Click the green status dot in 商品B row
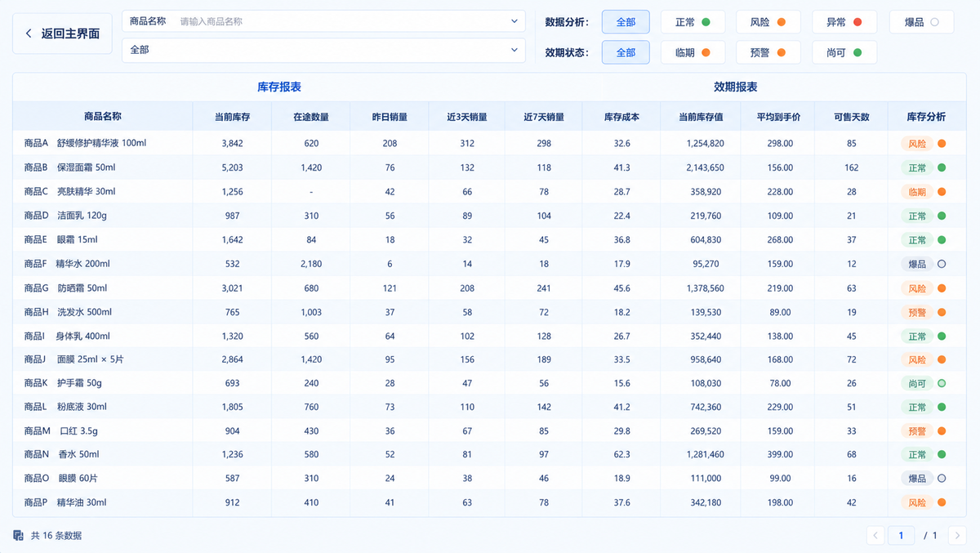 942,168
